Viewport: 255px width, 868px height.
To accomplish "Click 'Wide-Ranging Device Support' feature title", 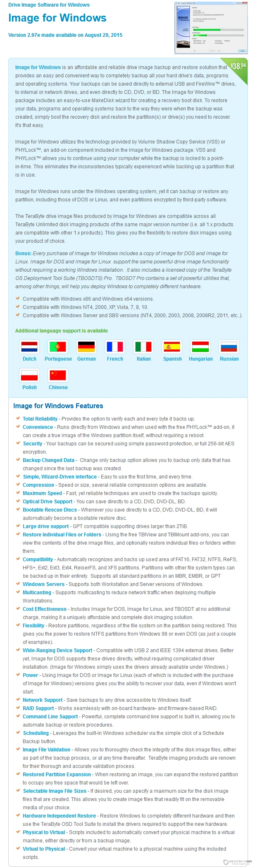I will pyautogui.click(x=57, y=650).
